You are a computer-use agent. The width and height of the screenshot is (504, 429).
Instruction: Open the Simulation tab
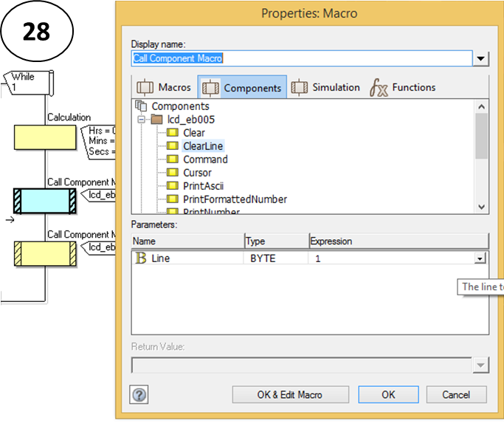(x=325, y=87)
